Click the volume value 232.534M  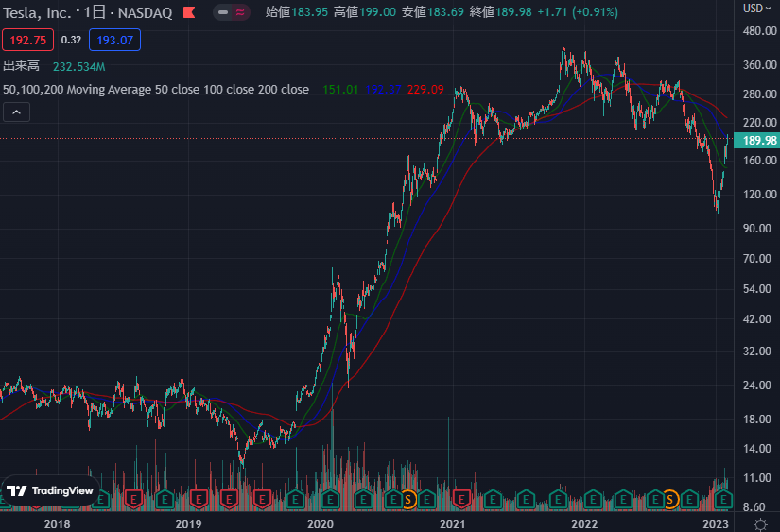pyautogui.click(x=79, y=67)
